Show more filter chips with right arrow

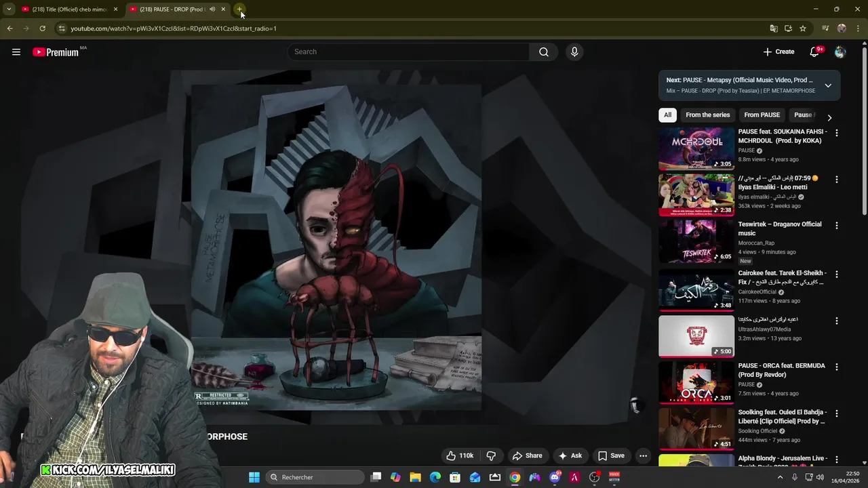(x=829, y=117)
